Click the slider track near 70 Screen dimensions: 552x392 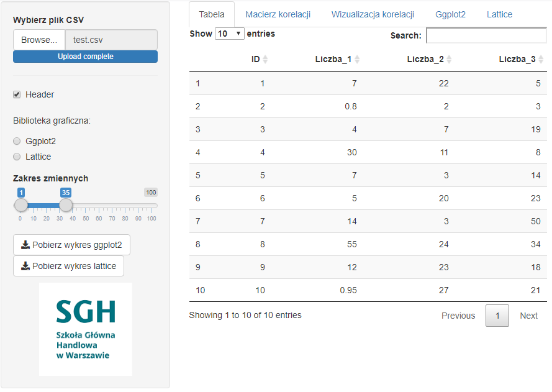point(112,206)
